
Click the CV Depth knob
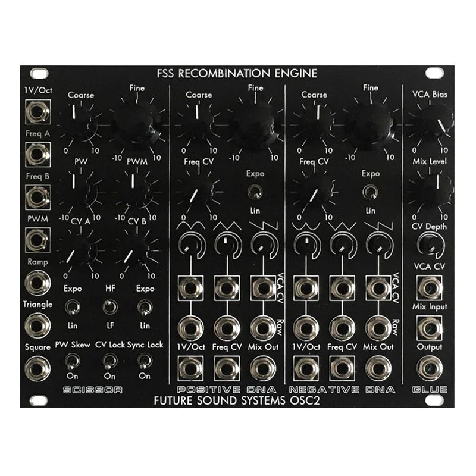(430, 245)
